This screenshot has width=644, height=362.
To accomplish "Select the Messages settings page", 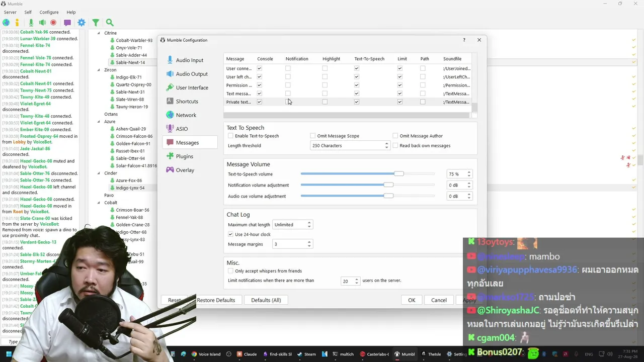I will (x=190, y=142).
